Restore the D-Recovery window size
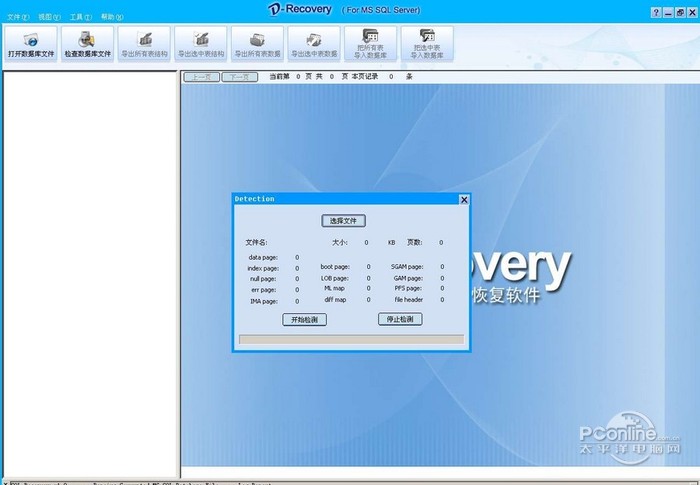 tap(680, 13)
